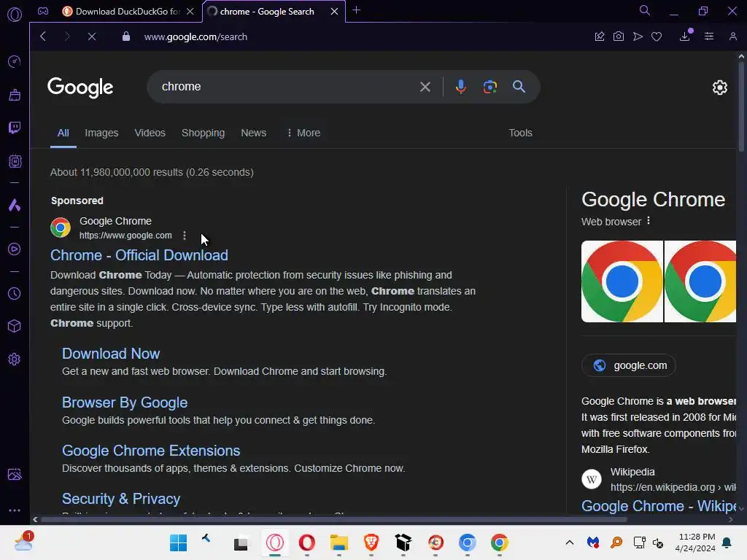Open sidebar Settings gear icon
747x560 pixels.
click(x=15, y=359)
